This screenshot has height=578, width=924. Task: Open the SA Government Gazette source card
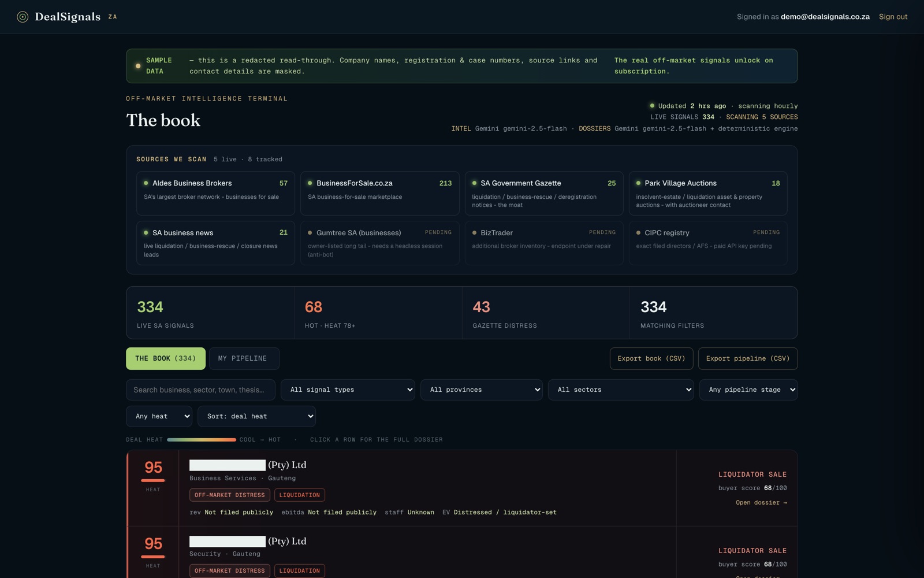tap(544, 193)
